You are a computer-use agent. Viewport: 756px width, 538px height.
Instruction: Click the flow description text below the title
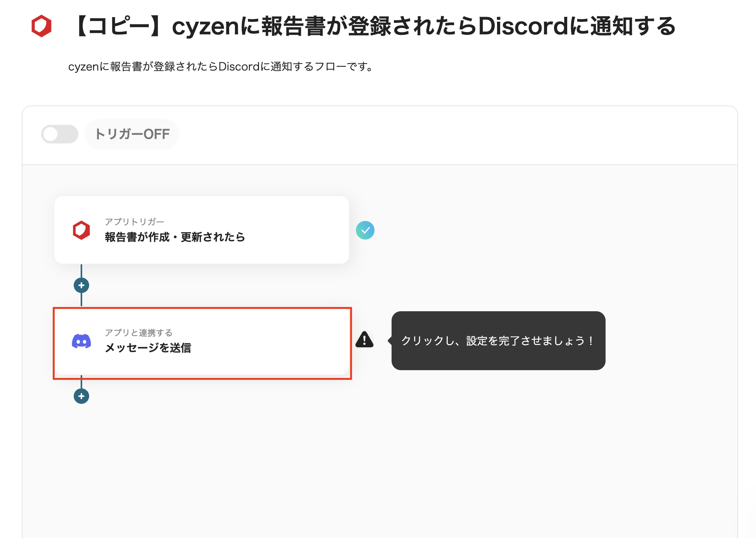[x=220, y=67]
